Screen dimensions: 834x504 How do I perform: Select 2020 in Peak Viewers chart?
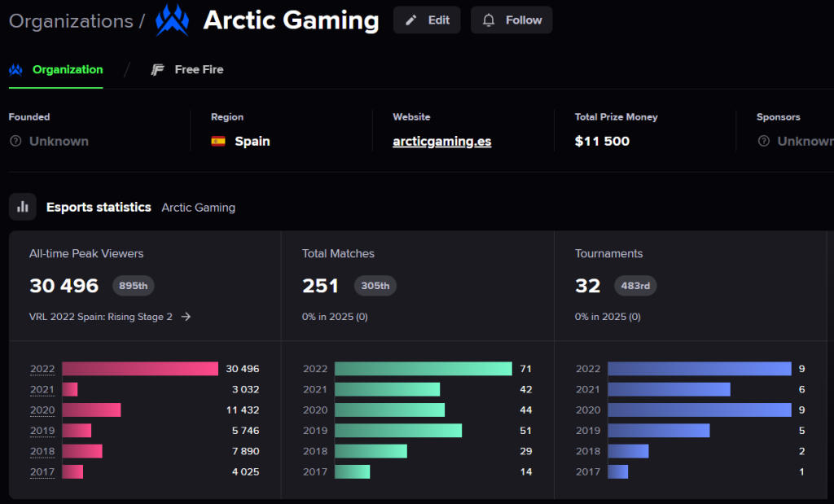pos(42,410)
